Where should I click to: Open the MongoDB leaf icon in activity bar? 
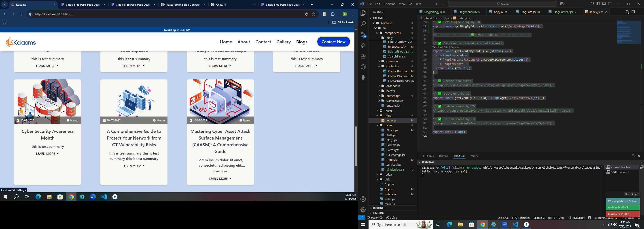click(363, 78)
